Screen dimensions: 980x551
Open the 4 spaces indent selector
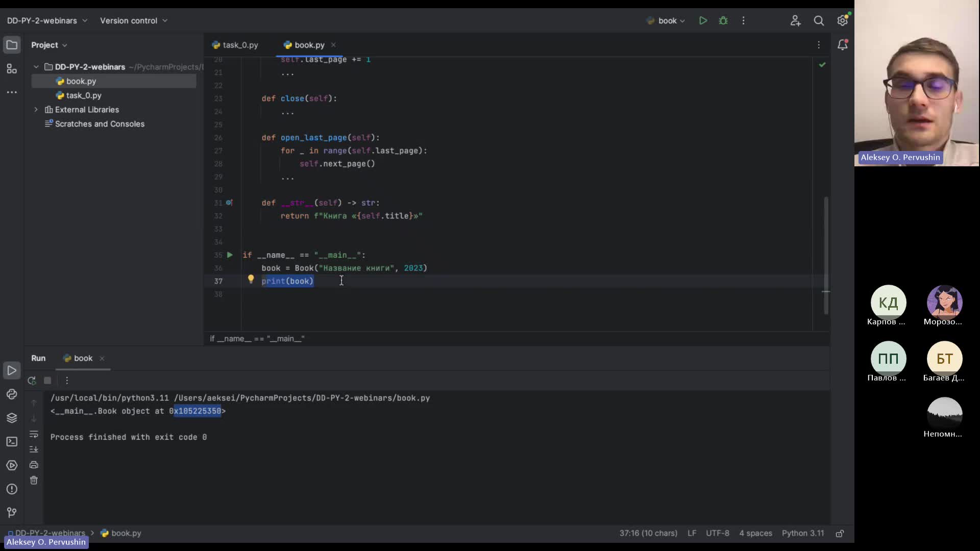pos(755,533)
